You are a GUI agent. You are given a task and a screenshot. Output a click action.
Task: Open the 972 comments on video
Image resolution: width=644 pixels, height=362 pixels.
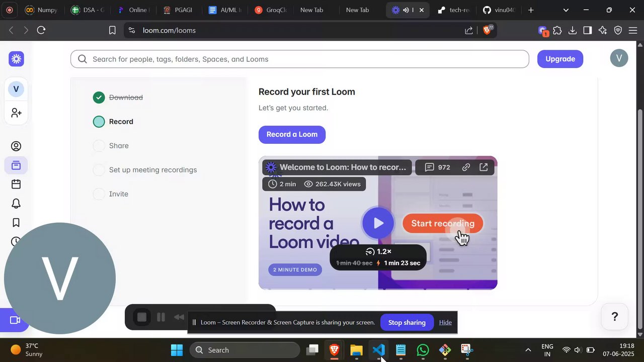[x=437, y=167]
